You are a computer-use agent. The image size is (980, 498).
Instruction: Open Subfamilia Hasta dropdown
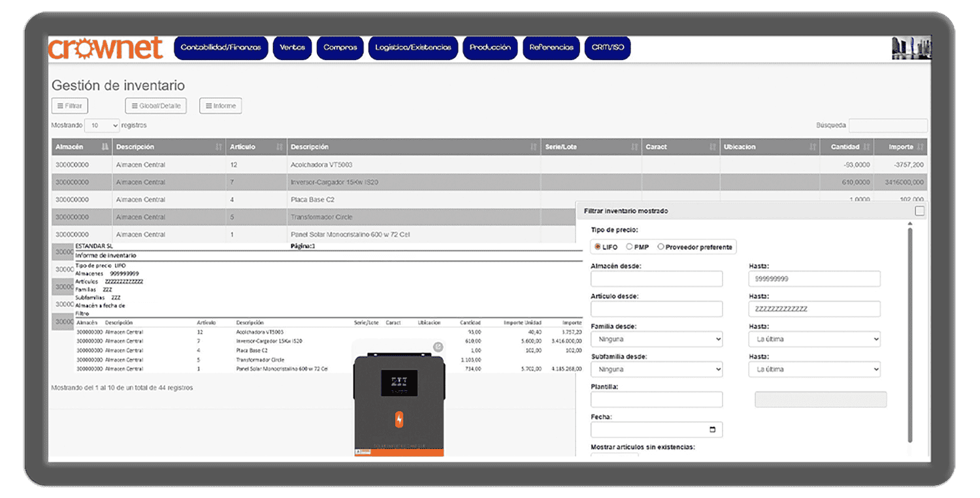[x=814, y=369]
